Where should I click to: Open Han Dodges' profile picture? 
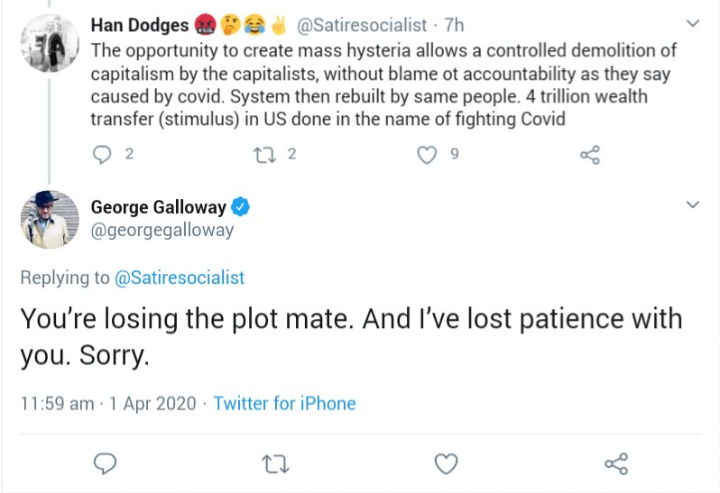[x=50, y=43]
